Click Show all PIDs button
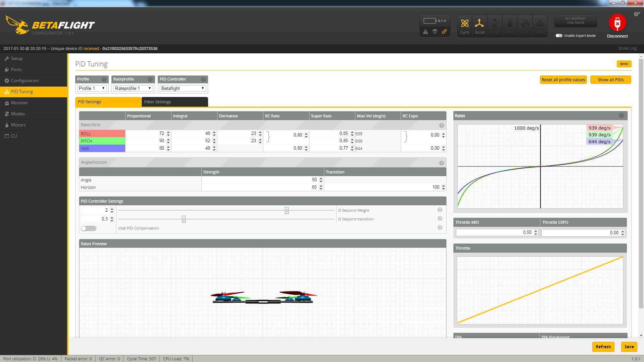The image size is (644, 362). [610, 80]
